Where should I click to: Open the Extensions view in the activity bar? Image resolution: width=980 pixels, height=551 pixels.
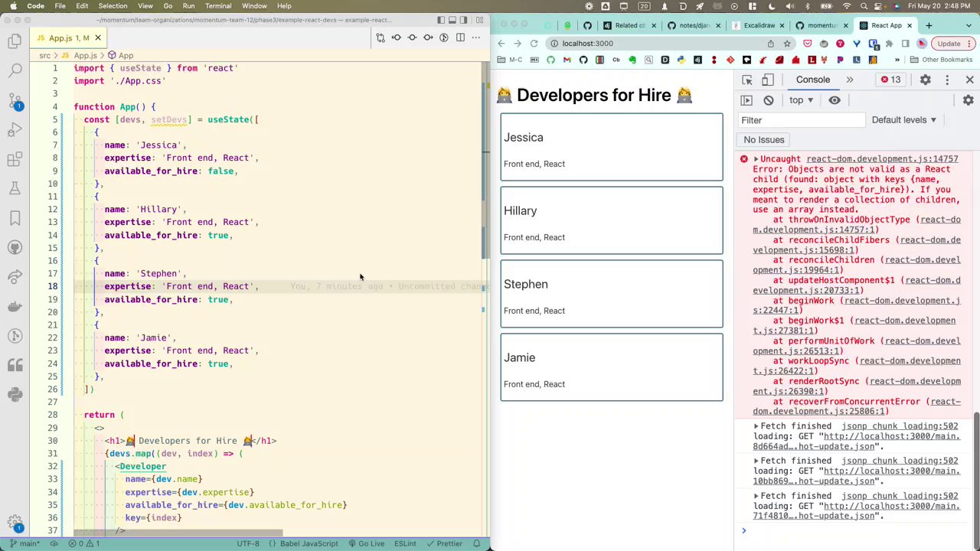pyautogui.click(x=15, y=159)
